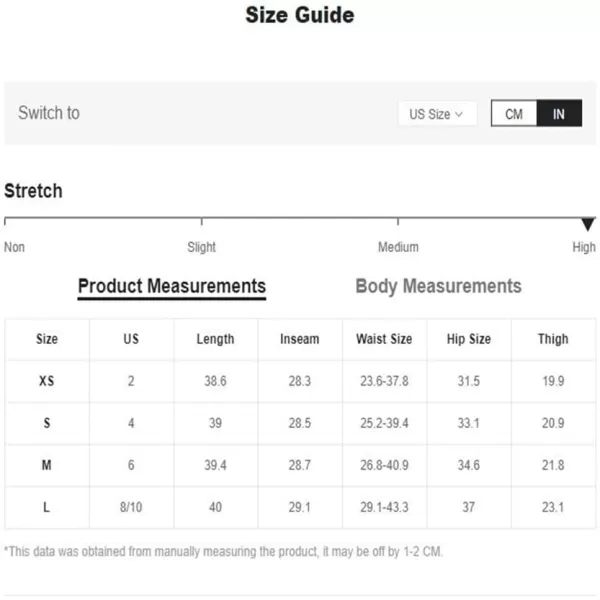Click the M size row label

[47, 465]
